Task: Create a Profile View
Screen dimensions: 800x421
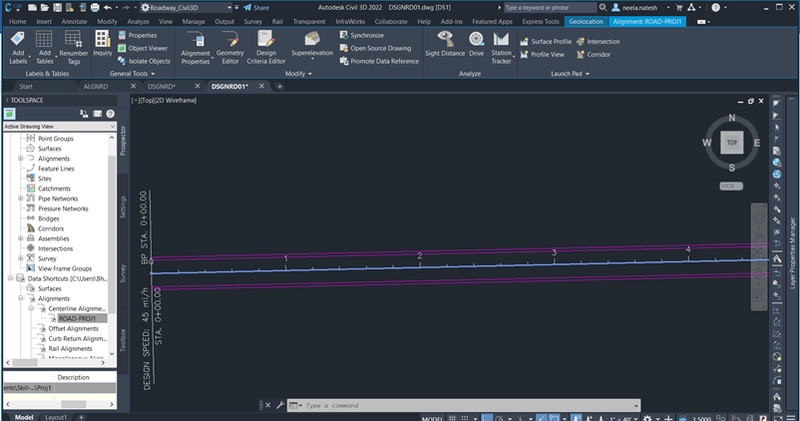Action: tap(542, 54)
